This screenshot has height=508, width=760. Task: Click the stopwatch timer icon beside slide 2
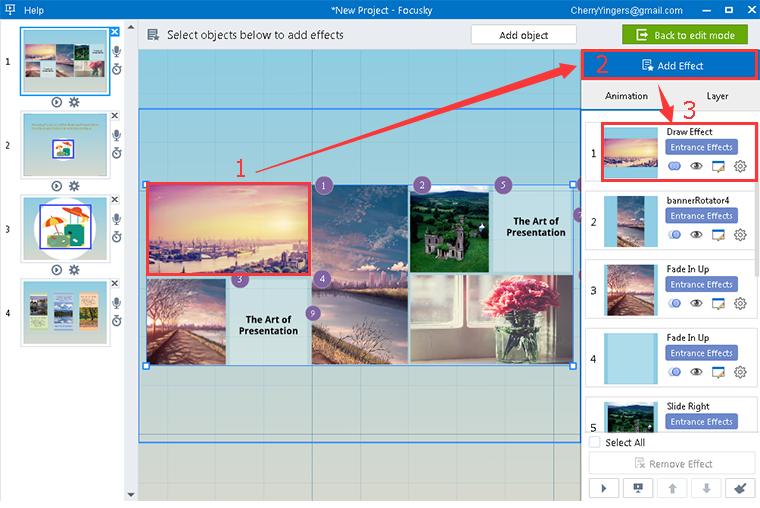tap(116, 153)
